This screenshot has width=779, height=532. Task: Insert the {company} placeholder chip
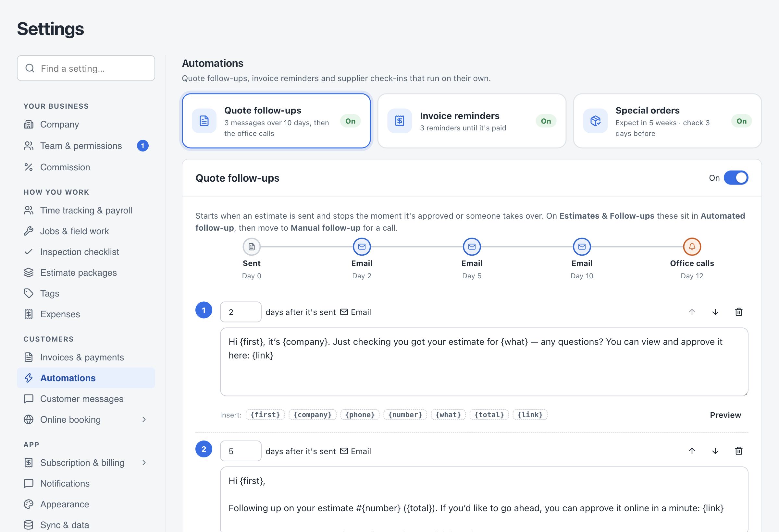[x=312, y=415]
